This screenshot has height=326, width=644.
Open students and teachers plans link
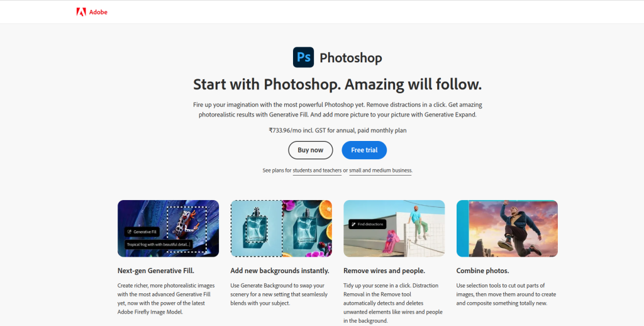click(x=317, y=170)
